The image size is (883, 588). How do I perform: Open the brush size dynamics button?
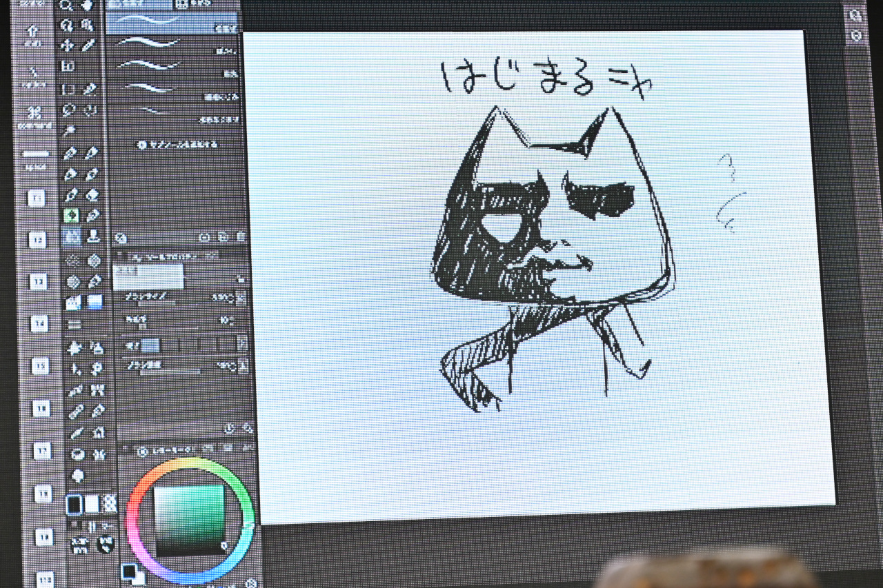point(241,298)
